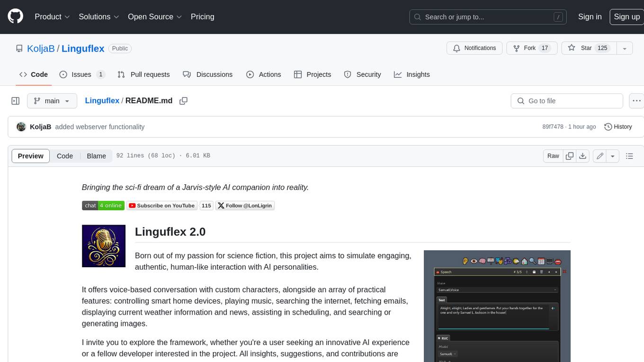Open the added webserver functionality commit
The height and width of the screenshot is (362, 644).
tap(100, 127)
